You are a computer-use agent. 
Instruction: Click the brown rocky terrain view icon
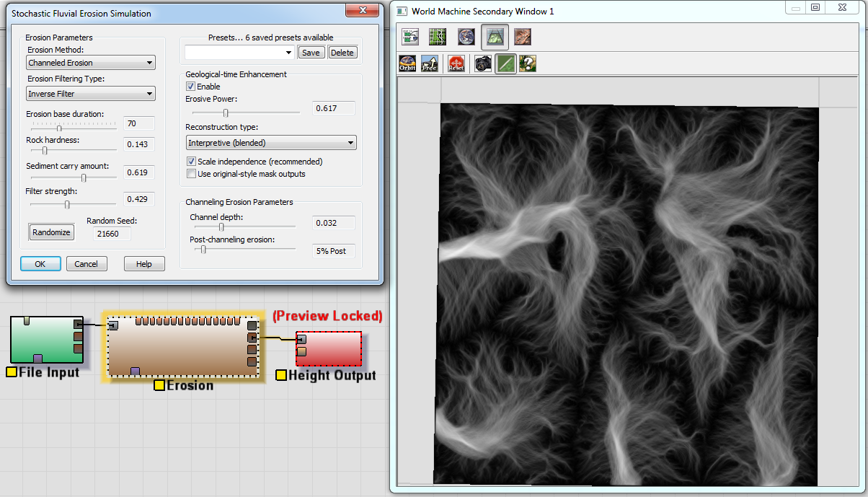[x=523, y=37]
